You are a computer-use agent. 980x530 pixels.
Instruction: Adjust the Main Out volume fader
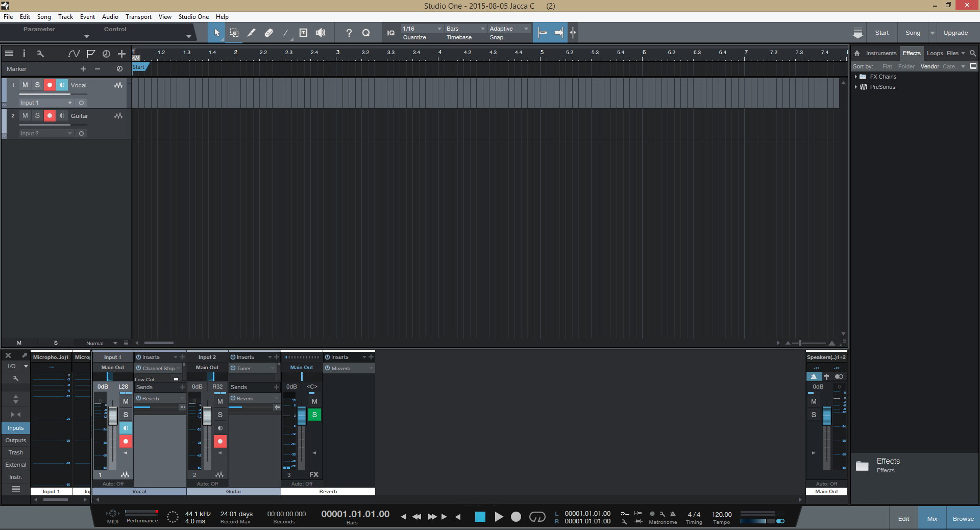click(826, 416)
